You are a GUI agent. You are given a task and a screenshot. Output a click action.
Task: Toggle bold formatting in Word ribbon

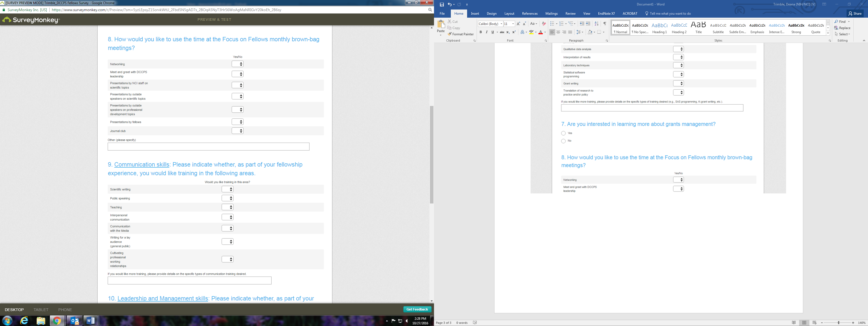coord(480,32)
